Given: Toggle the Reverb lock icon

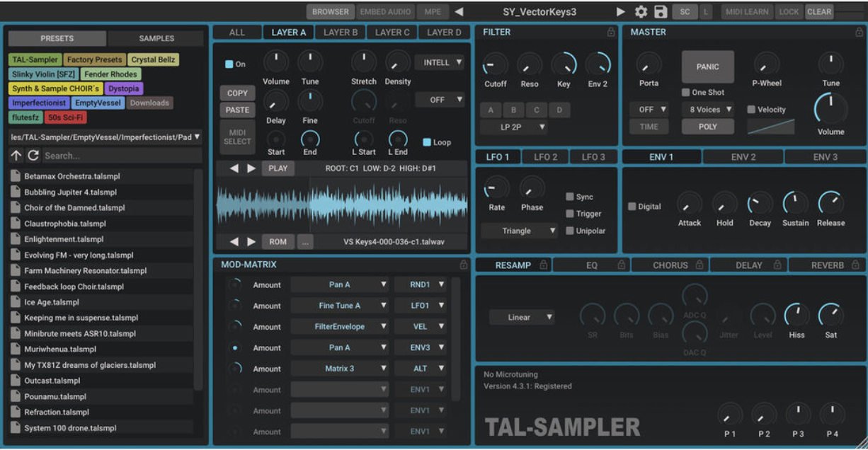Looking at the screenshot, I should (855, 265).
